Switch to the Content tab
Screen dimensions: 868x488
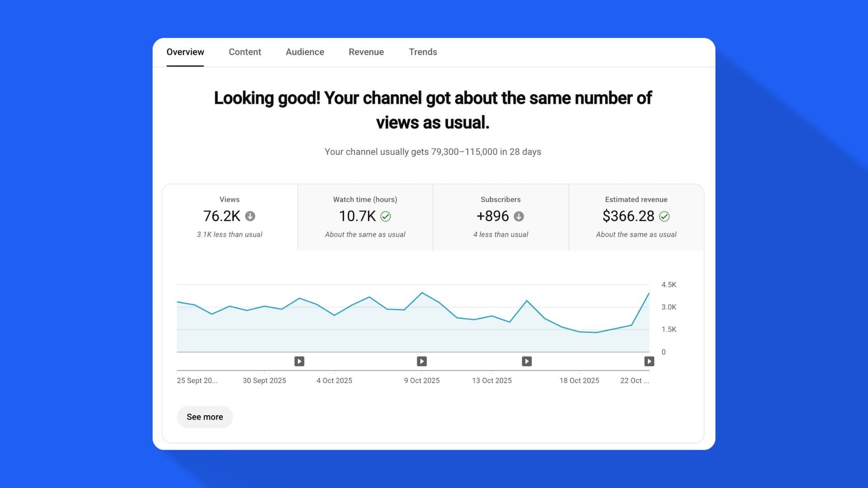click(245, 52)
